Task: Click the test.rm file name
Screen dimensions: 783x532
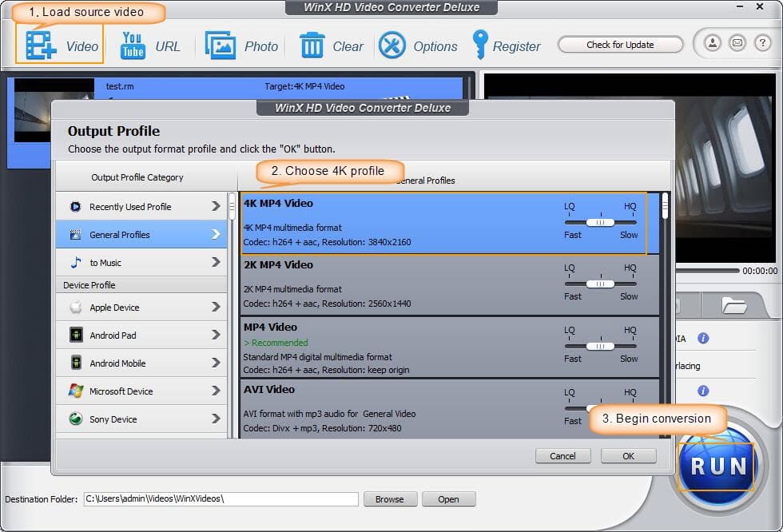Action: [x=120, y=86]
